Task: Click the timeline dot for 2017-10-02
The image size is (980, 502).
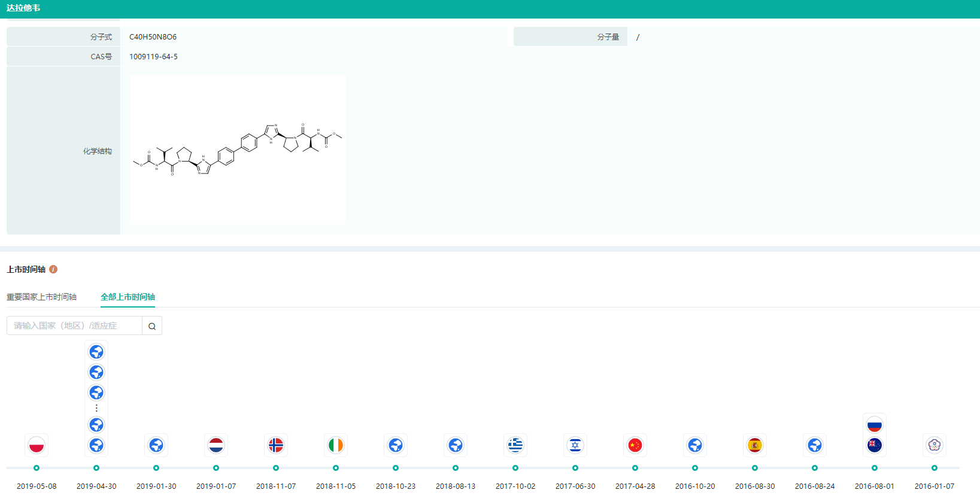Action: click(515, 468)
